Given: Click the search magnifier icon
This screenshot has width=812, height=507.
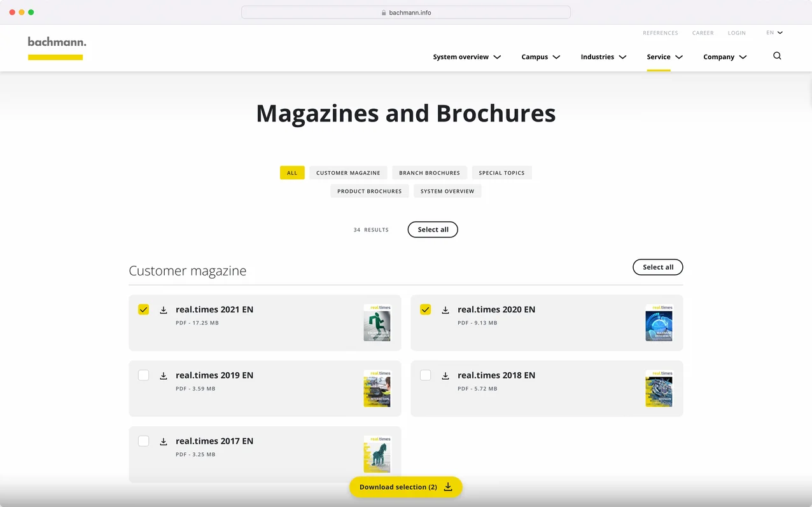Looking at the screenshot, I should (x=777, y=56).
